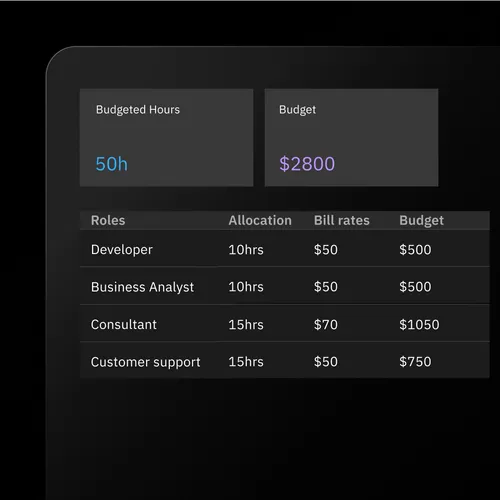Select the $750 Customer support budget
500x500 pixels.
point(415,362)
